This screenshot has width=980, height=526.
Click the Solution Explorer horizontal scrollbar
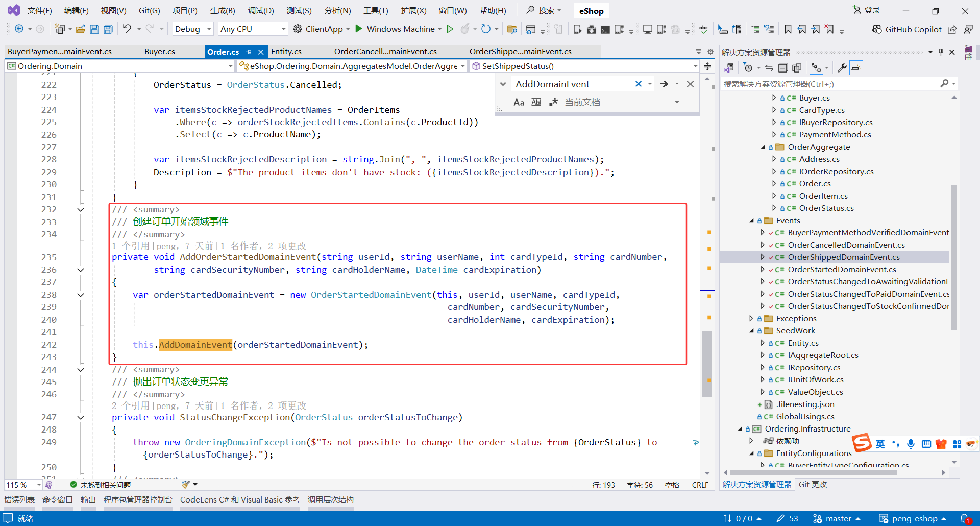pos(814,473)
